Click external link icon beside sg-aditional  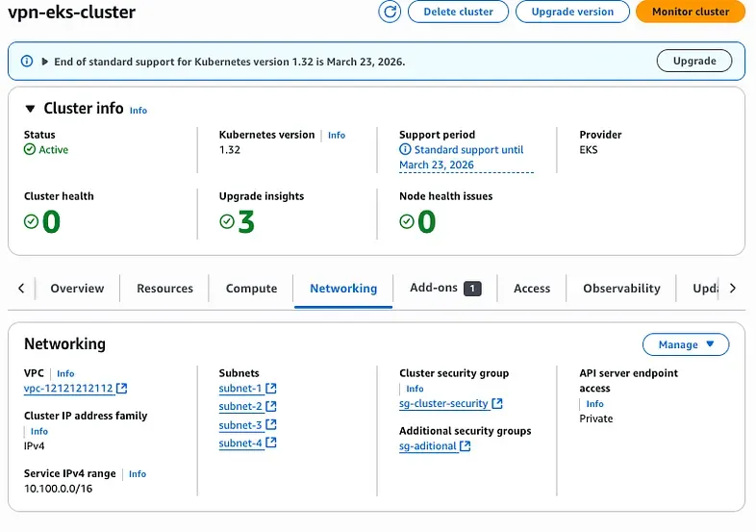pos(466,446)
